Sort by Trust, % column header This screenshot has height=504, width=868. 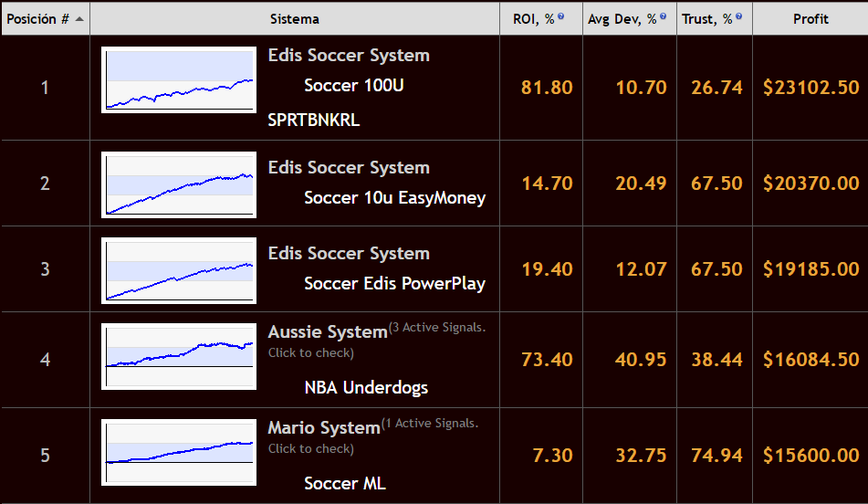(714, 19)
